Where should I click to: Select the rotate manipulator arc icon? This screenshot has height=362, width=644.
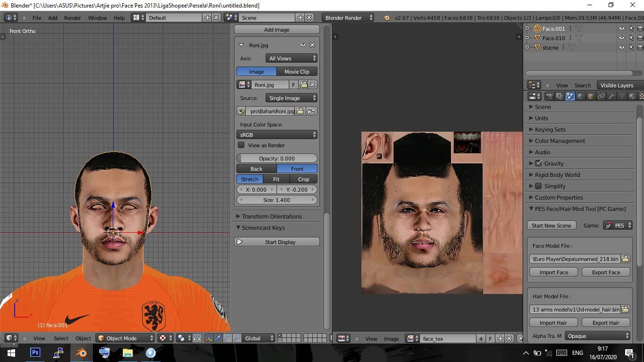tap(227, 338)
